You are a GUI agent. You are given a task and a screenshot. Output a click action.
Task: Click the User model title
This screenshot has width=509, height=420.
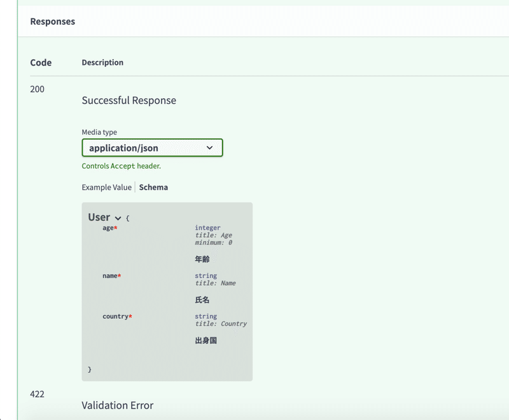point(99,217)
